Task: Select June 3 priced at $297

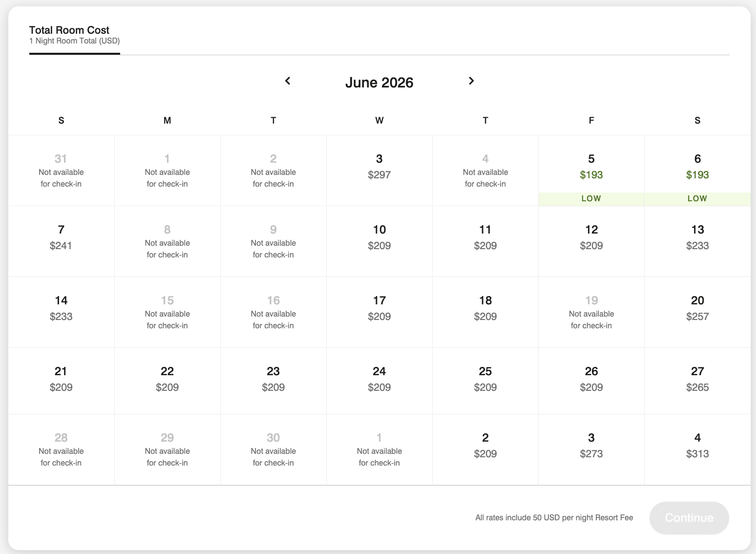Action: (x=379, y=170)
